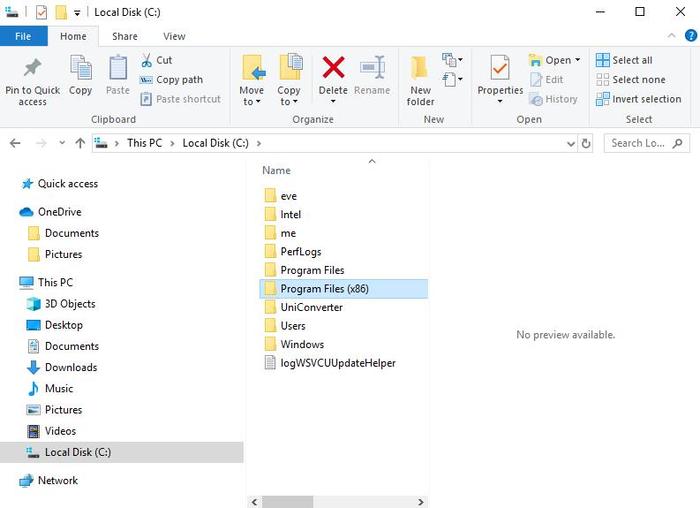Click the Paste clipboard icon

pyautogui.click(x=118, y=68)
